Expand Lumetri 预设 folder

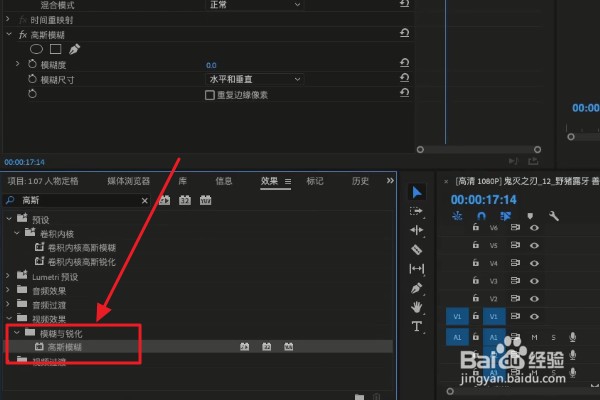[x=8, y=276]
